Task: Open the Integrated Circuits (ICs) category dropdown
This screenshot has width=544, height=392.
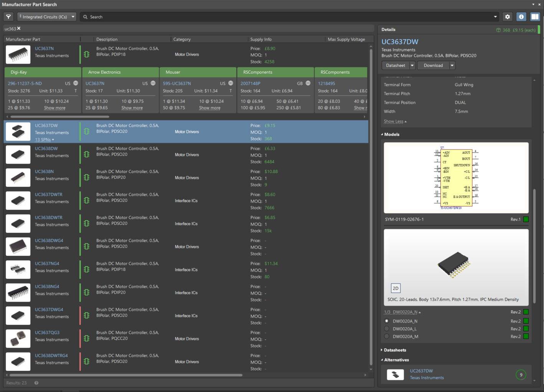Action: coord(47,17)
